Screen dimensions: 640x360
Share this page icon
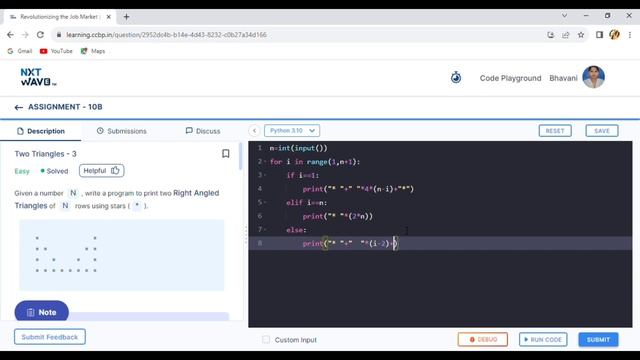click(x=566, y=35)
